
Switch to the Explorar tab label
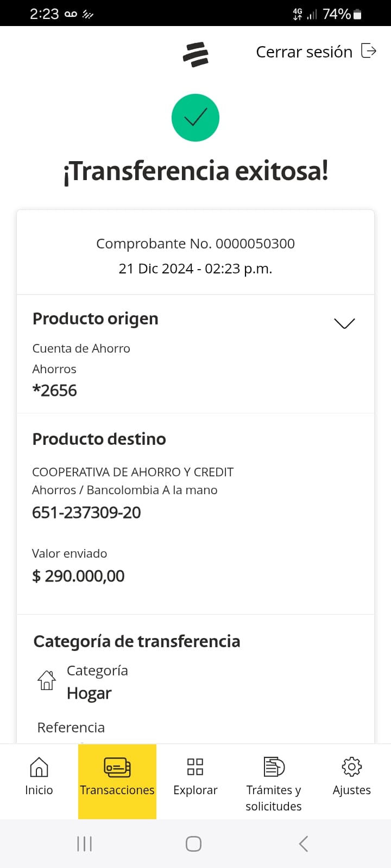(x=195, y=790)
